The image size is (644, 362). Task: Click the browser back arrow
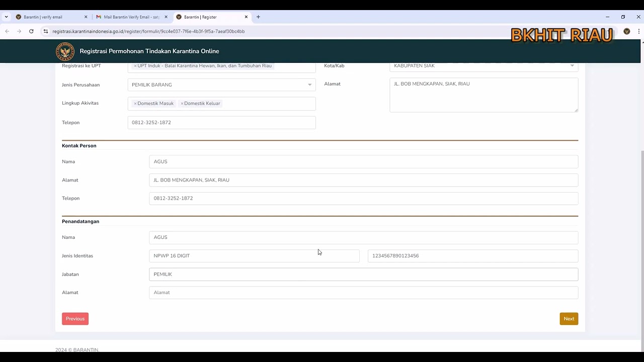tap(7, 31)
